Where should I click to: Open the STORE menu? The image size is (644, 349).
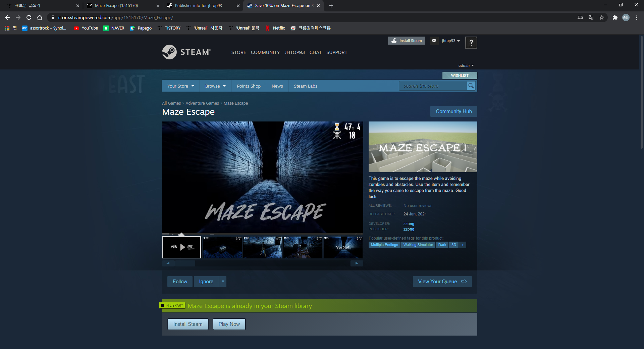(238, 52)
